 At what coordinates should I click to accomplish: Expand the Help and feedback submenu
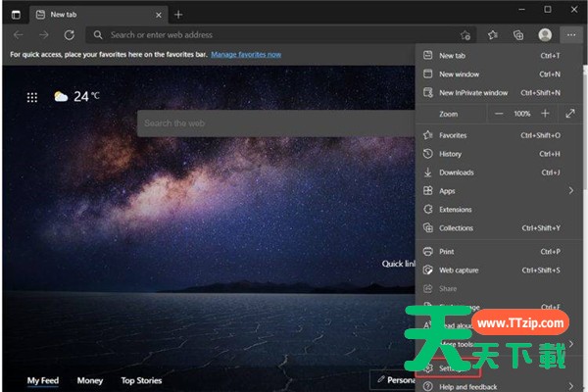[x=500, y=387]
